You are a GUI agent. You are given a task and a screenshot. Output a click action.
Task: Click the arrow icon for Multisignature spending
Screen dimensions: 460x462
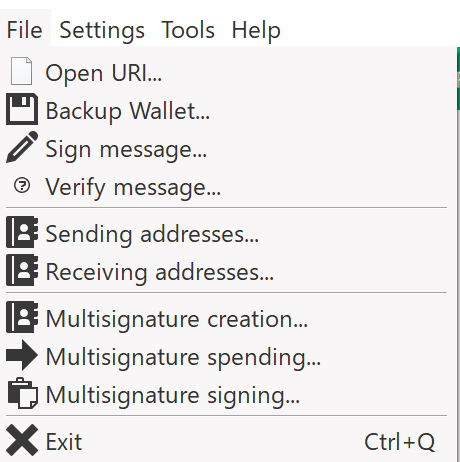click(x=22, y=355)
